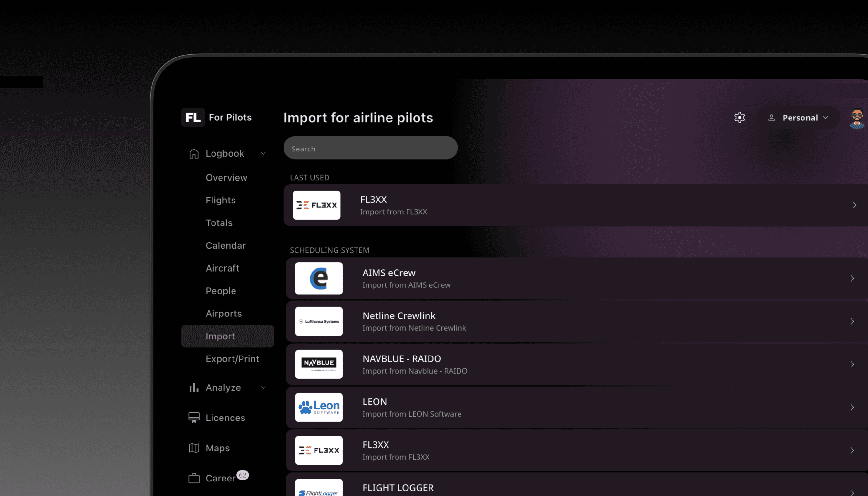The width and height of the screenshot is (868, 496).
Task: Select Overview in the sidebar
Action: (x=226, y=177)
